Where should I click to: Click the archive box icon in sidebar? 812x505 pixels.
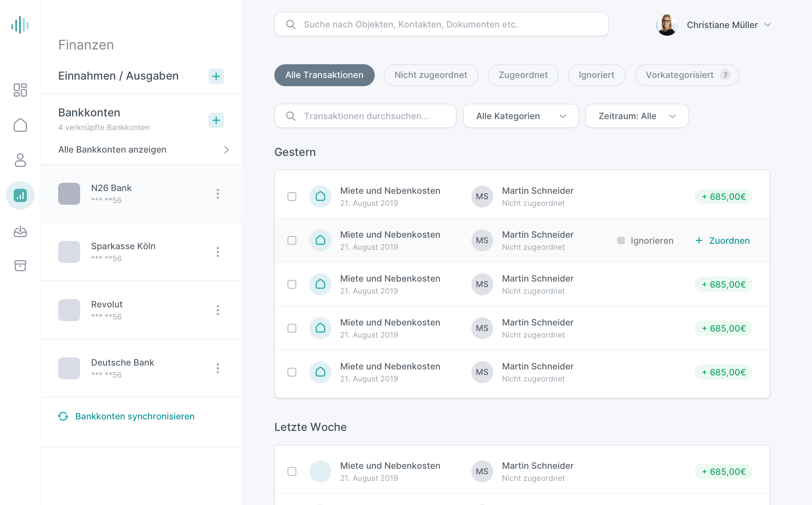coord(20,266)
